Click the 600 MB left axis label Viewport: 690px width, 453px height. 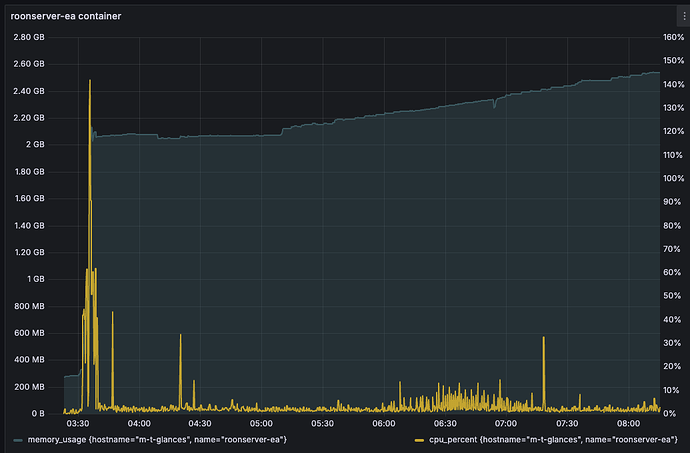29,333
